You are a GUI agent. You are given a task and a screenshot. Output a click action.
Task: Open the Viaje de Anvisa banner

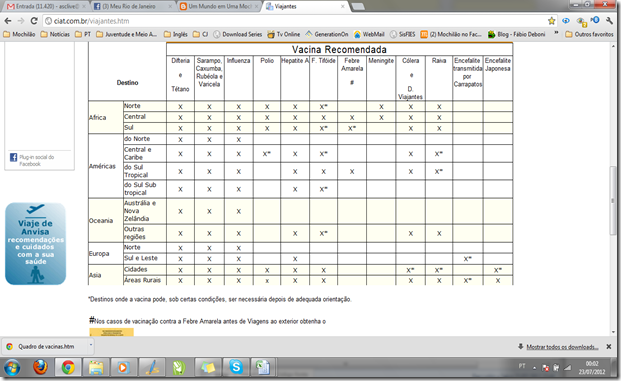36,244
